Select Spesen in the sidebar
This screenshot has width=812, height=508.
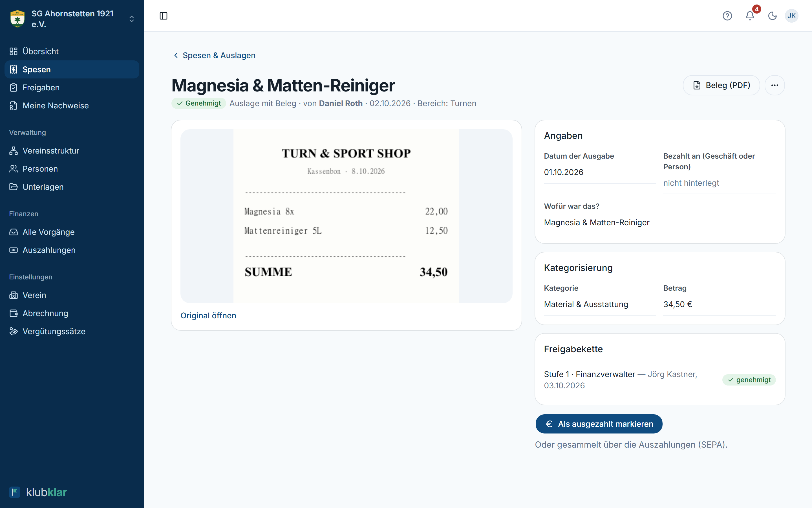pos(72,69)
